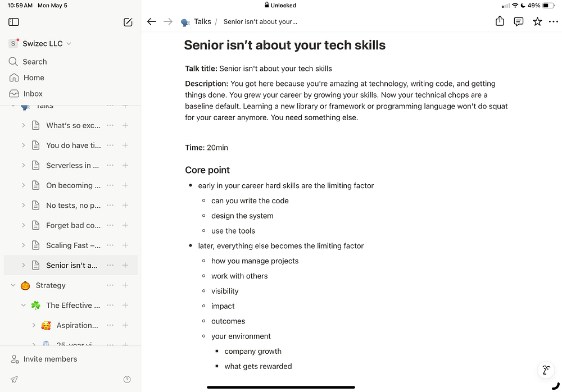The height and width of the screenshot is (392, 562).
Task: Add a subpage inside 'Scaling Fast –...'
Action: tap(125, 245)
